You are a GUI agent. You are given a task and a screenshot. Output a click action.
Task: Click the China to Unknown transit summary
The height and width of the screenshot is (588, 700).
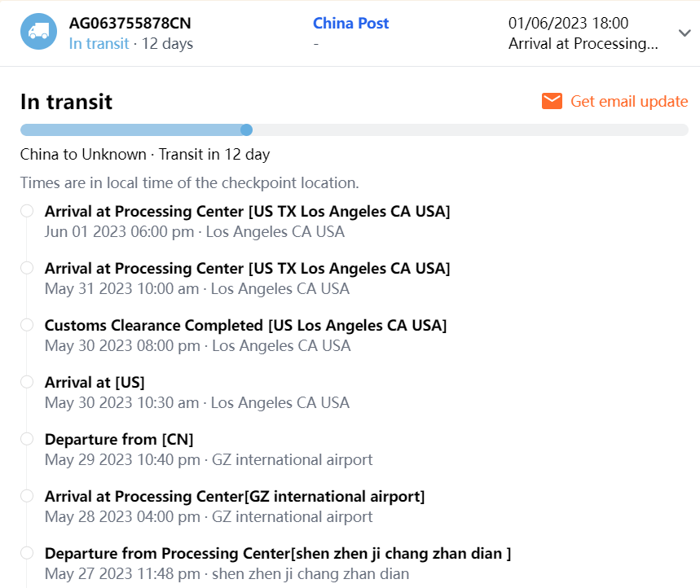pos(144,154)
